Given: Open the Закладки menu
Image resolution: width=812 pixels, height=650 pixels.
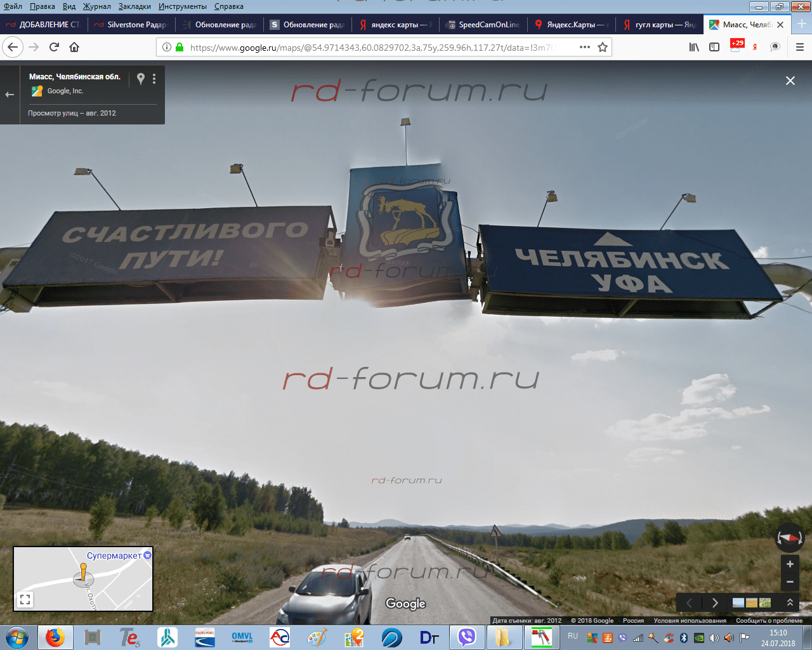Looking at the screenshot, I should pos(134,6).
